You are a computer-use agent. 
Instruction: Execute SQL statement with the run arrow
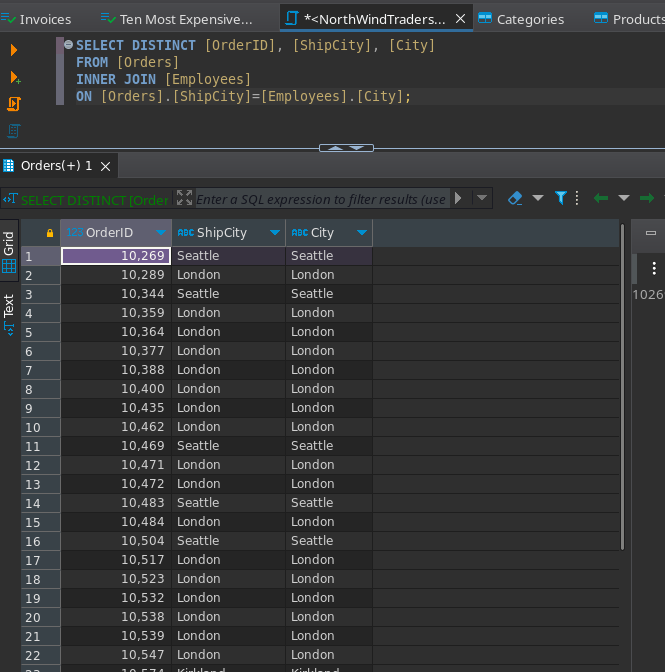pyautogui.click(x=14, y=50)
